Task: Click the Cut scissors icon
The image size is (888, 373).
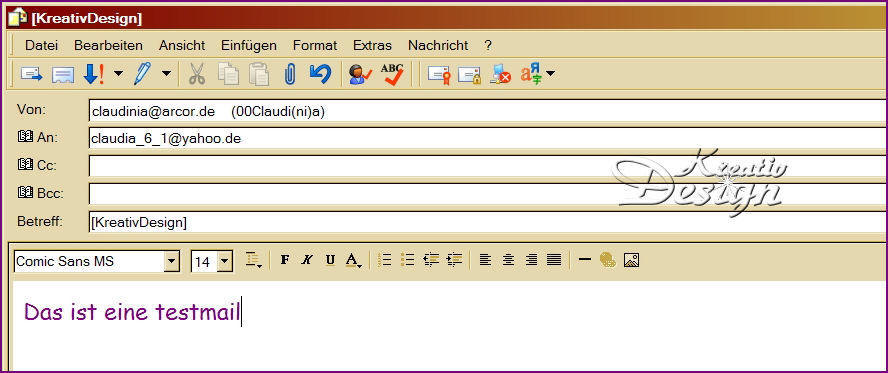Action: [x=197, y=74]
